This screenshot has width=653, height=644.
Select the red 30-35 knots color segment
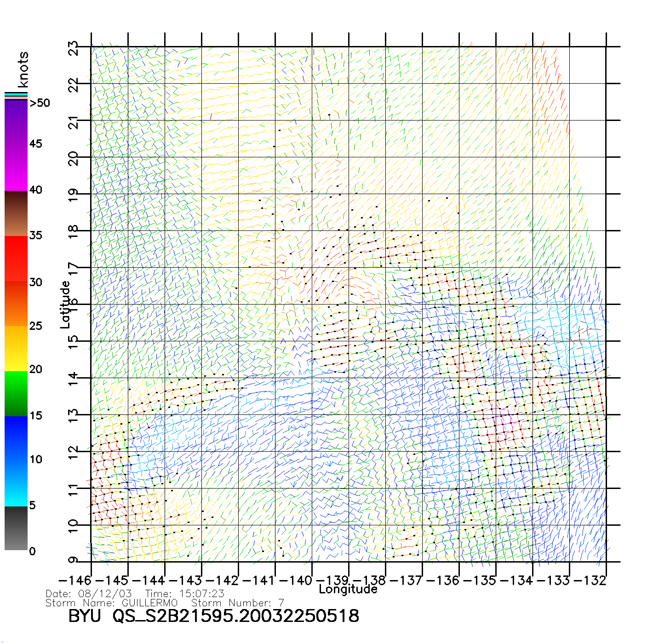(16, 259)
